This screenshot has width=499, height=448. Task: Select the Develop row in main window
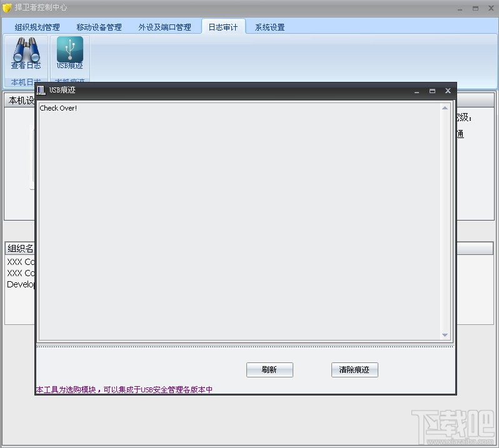click(21, 284)
